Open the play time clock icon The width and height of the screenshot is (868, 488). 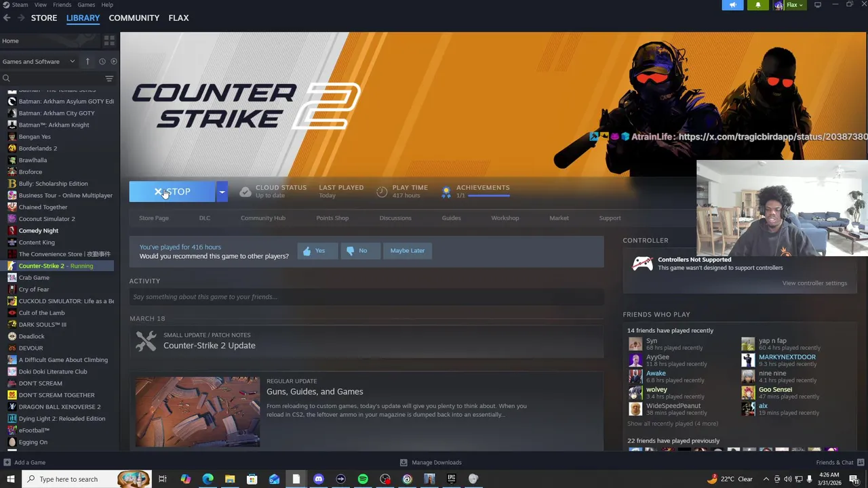click(382, 192)
